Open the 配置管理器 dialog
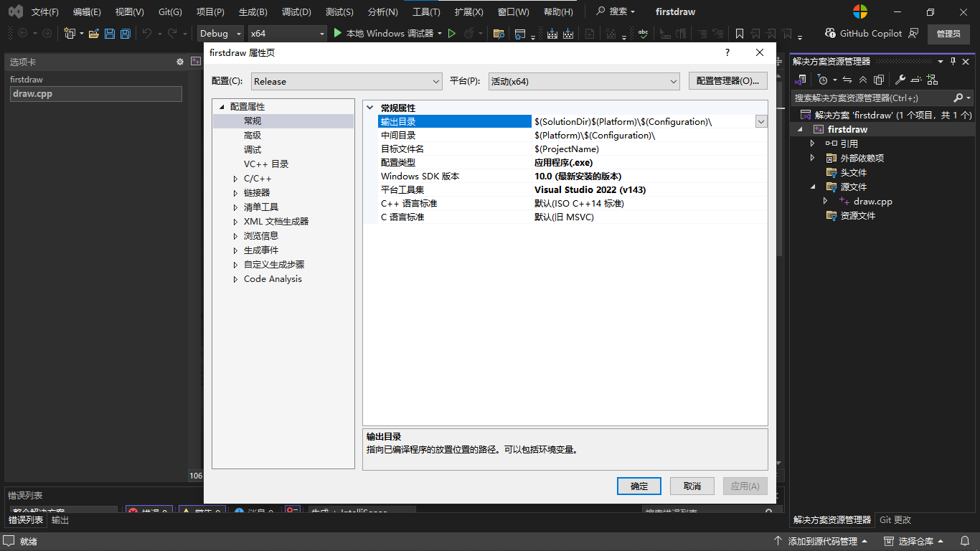The image size is (980, 551). click(727, 80)
